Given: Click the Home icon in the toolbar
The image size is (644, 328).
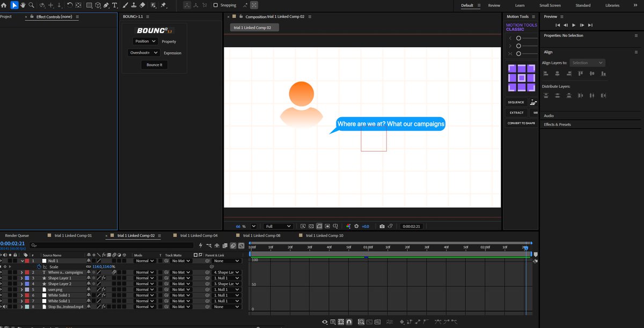Looking at the screenshot, I should click(5, 5).
